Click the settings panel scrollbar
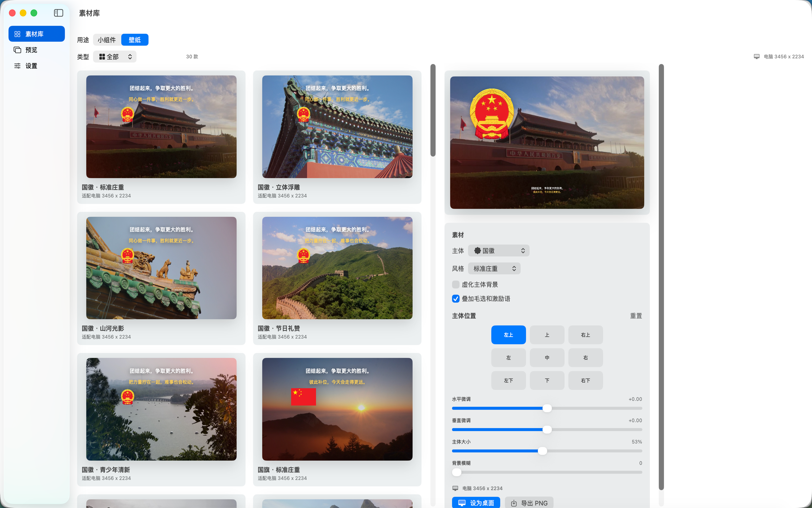 click(661, 277)
